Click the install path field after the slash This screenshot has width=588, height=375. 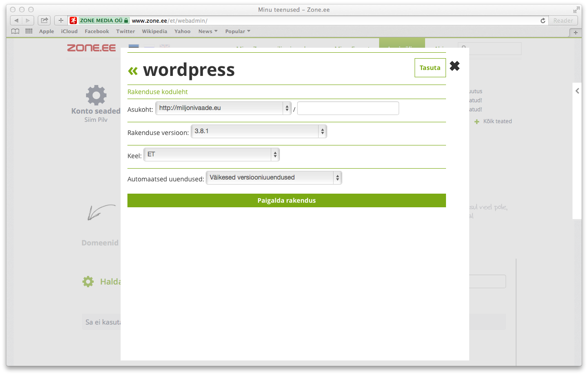(x=348, y=108)
